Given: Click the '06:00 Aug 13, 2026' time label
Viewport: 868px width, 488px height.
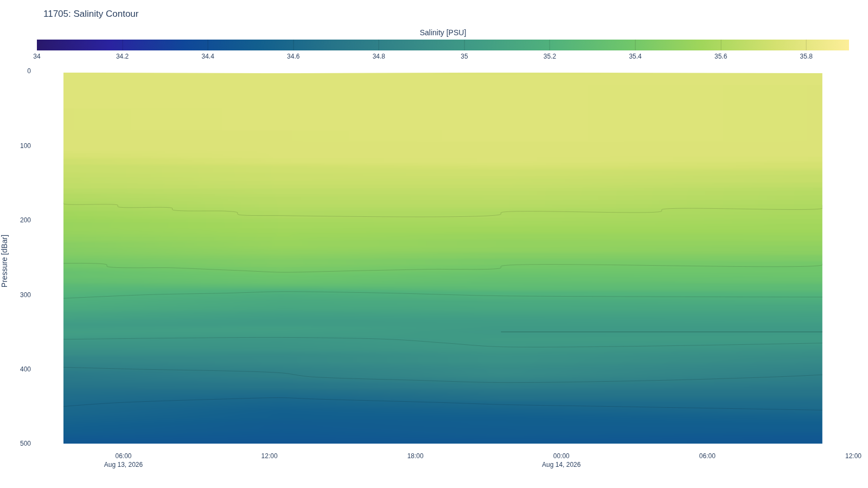Looking at the screenshot, I should coord(123,460).
